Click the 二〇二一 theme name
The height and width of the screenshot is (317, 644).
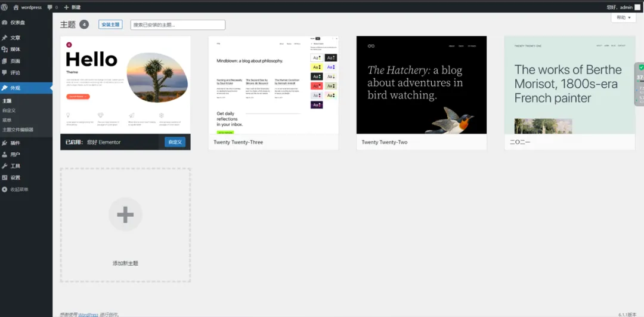[x=520, y=142]
